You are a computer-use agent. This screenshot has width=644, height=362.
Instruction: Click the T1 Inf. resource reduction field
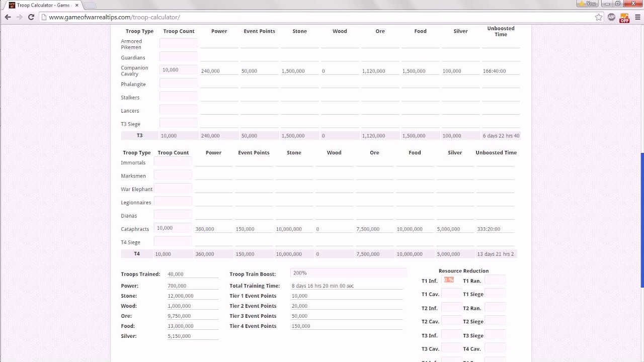click(x=451, y=280)
